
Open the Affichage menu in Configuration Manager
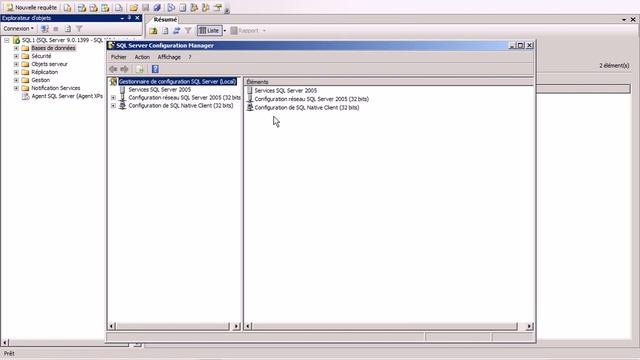(169, 57)
